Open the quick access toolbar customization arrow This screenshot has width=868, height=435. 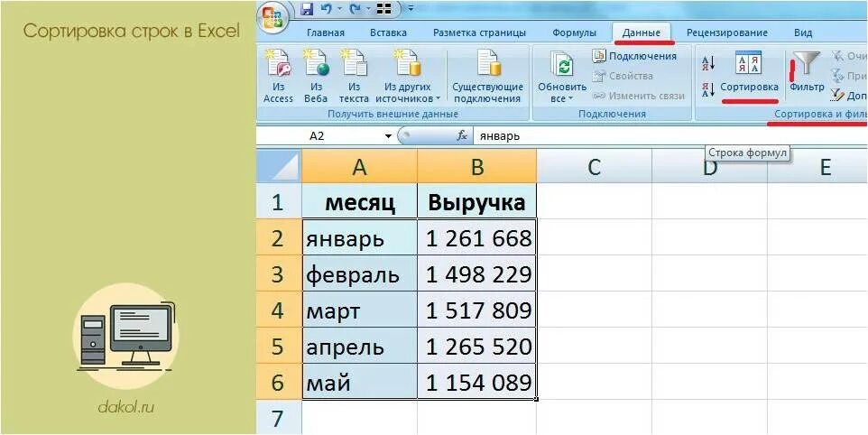click(x=411, y=8)
